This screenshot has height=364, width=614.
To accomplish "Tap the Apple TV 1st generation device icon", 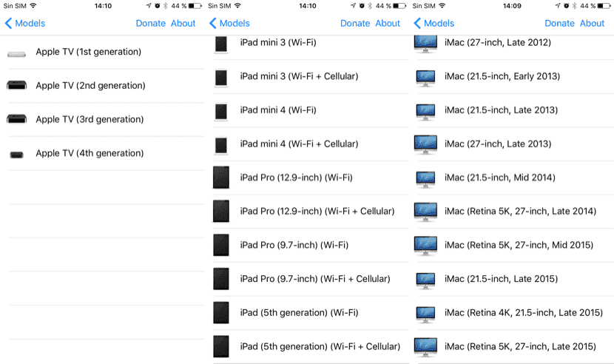I will [x=16, y=54].
